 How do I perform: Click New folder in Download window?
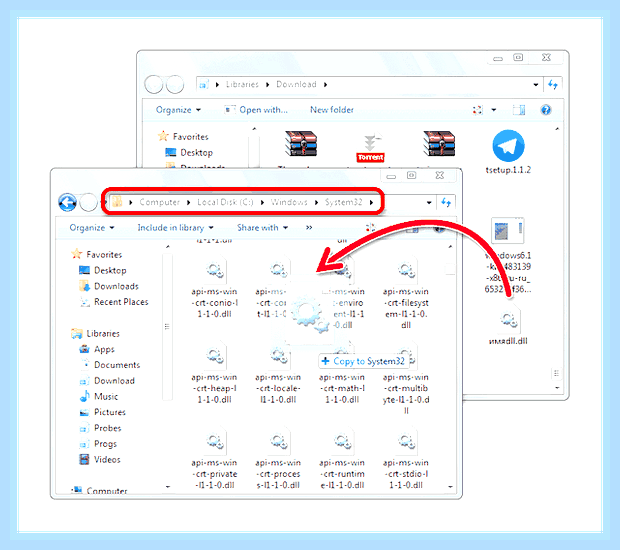tap(332, 110)
